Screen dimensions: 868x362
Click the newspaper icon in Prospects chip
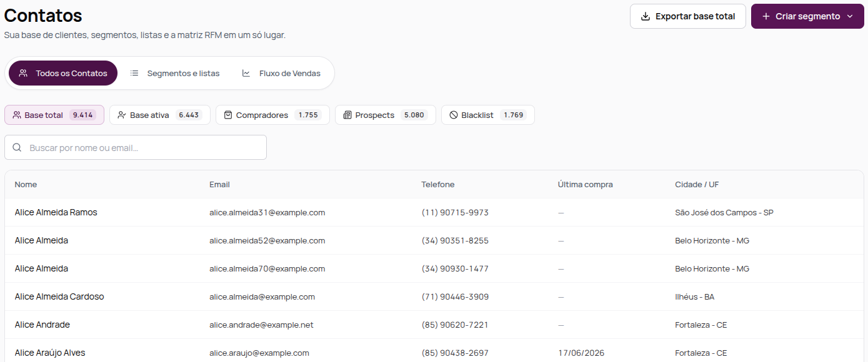click(347, 115)
